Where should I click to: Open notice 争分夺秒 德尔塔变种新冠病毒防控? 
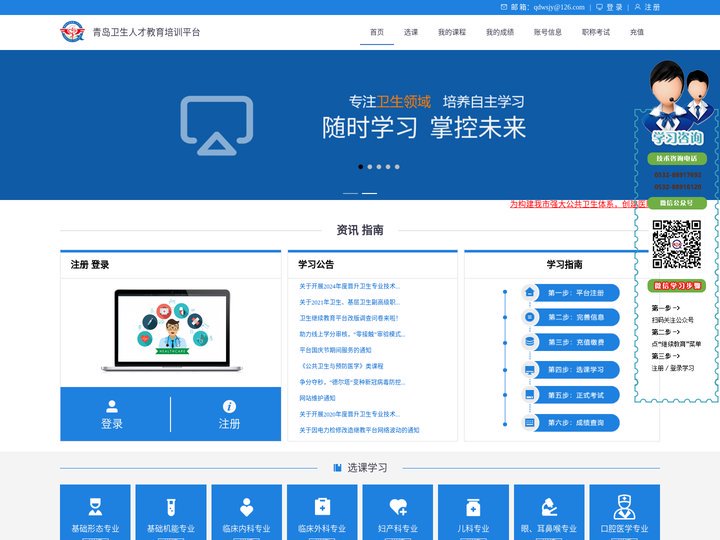(352, 382)
